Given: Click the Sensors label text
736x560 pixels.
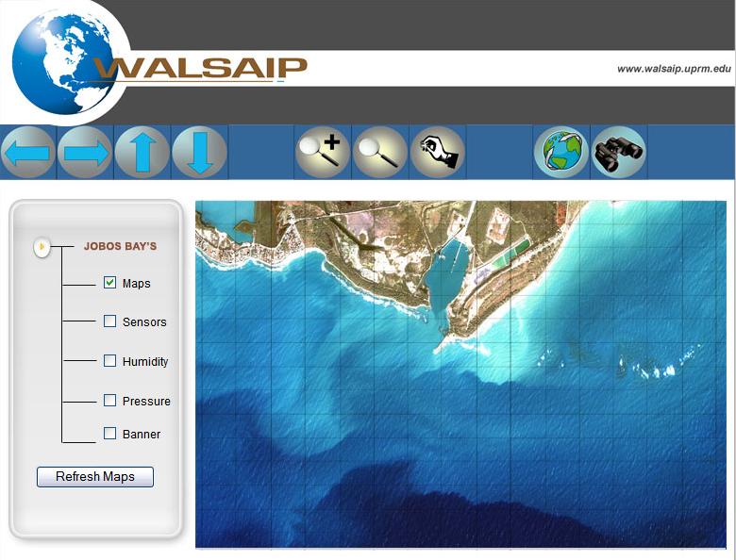Looking at the screenshot, I should pos(144,322).
